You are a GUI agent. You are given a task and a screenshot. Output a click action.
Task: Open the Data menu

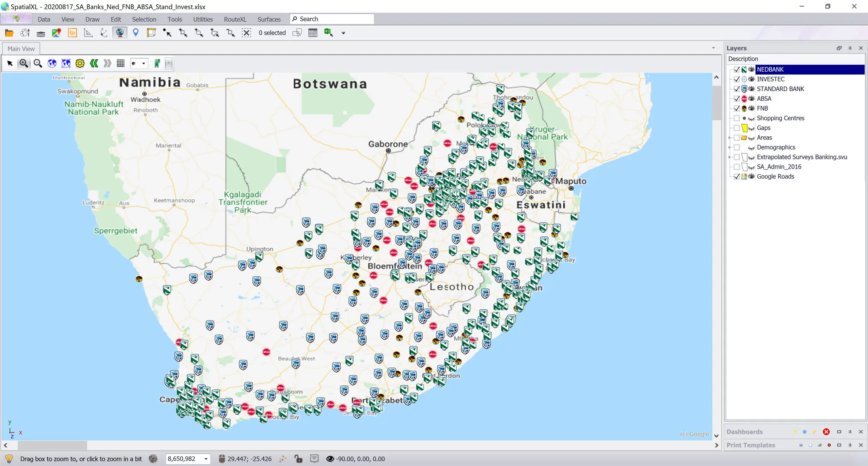click(44, 19)
